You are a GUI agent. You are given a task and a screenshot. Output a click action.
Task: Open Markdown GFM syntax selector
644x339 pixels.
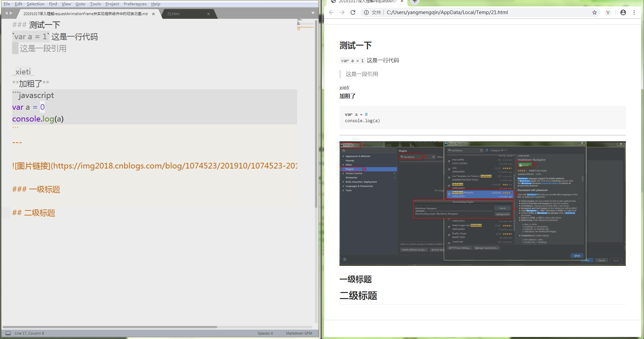tap(299, 333)
